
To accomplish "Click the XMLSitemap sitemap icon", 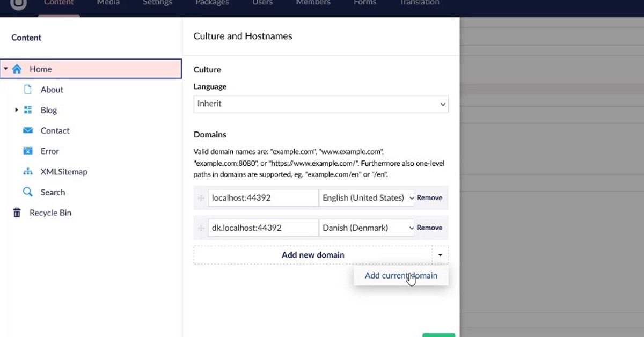I will tap(28, 171).
